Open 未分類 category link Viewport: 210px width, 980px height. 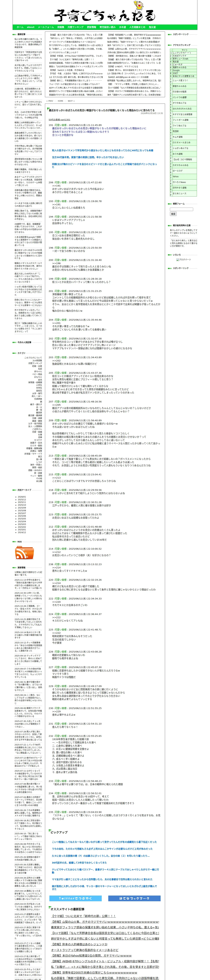39,481
